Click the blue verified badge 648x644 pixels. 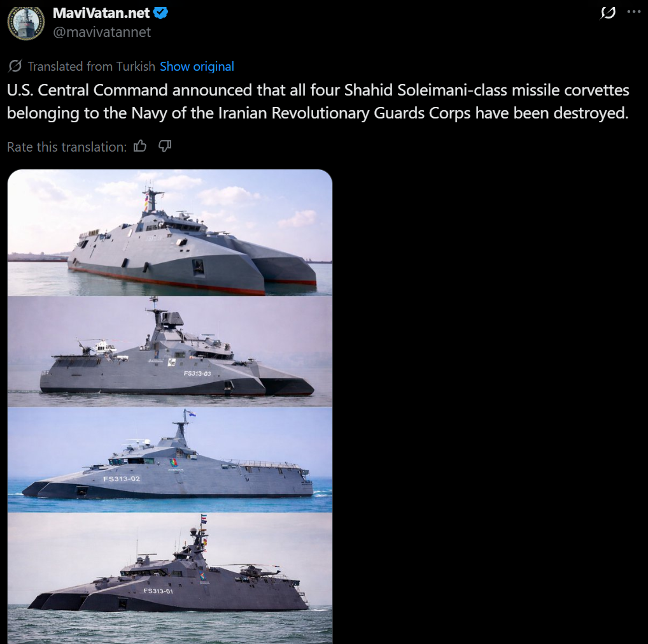pos(160,13)
